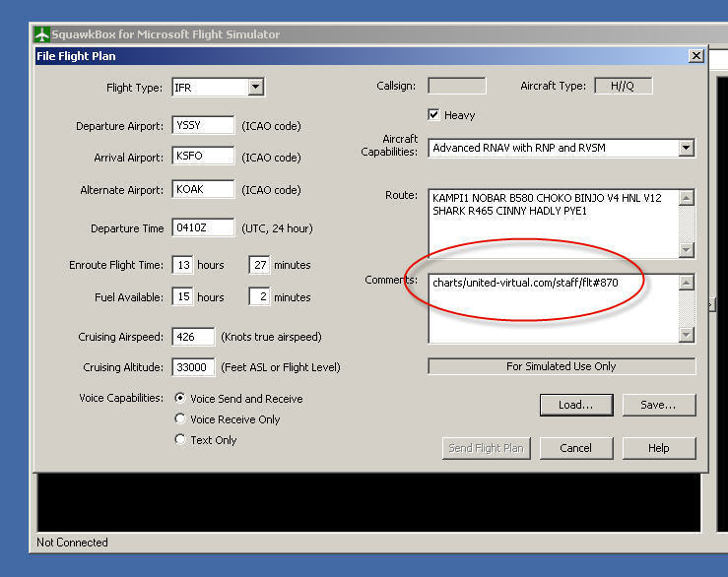Select Voice Send and Receive option
728x577 pixels.
180,398
